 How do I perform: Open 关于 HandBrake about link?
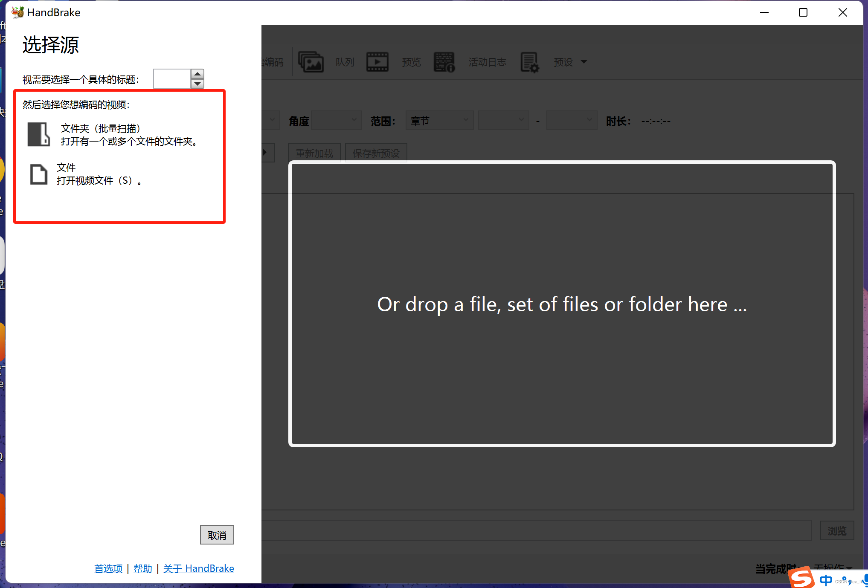pos(198,568)
